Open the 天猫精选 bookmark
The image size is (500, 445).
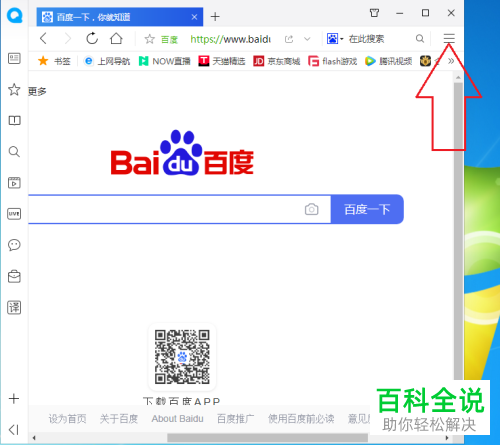222,61
